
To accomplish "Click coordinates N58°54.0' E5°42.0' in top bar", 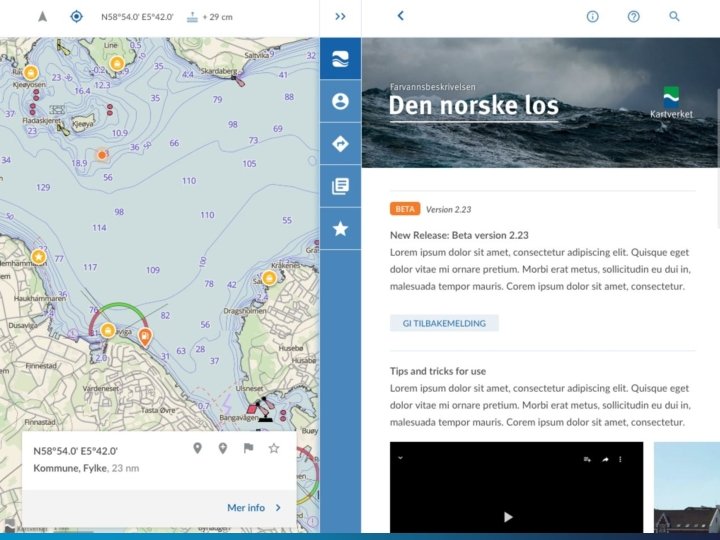I will [x=137, y=17].
